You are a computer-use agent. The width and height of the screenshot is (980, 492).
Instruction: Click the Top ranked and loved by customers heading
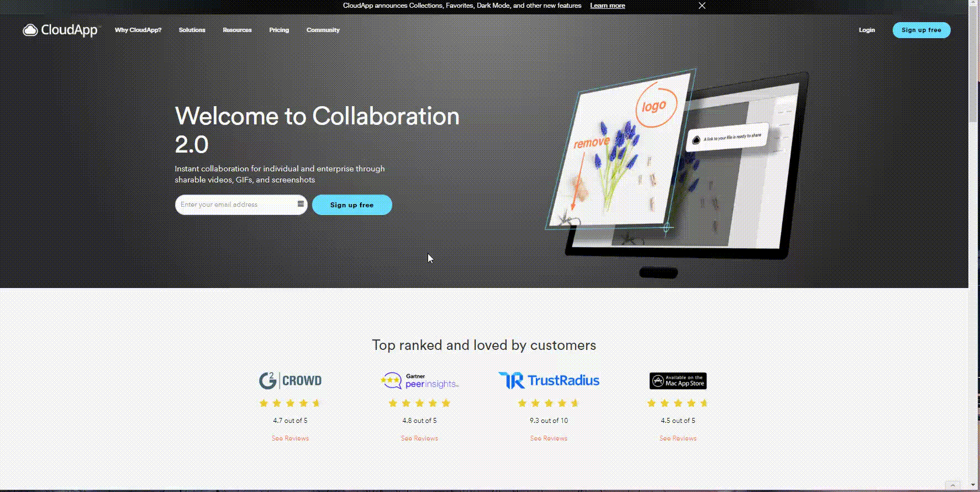pos(484,346)
